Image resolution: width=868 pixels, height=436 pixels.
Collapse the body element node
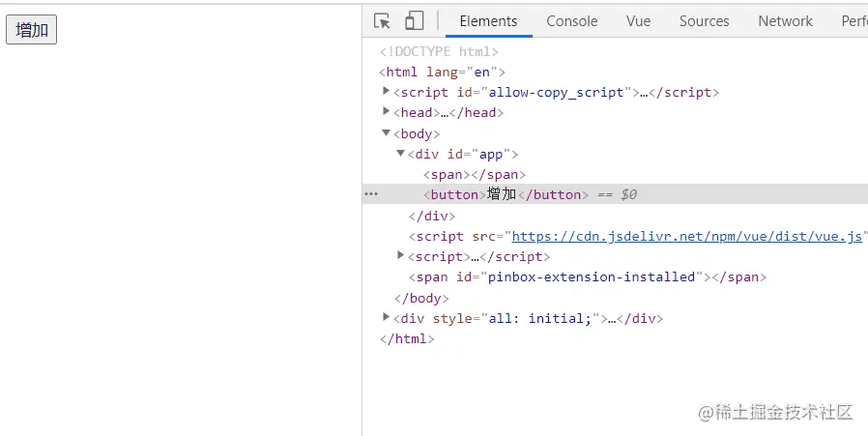pyautogui.click(x=387, y=132)
